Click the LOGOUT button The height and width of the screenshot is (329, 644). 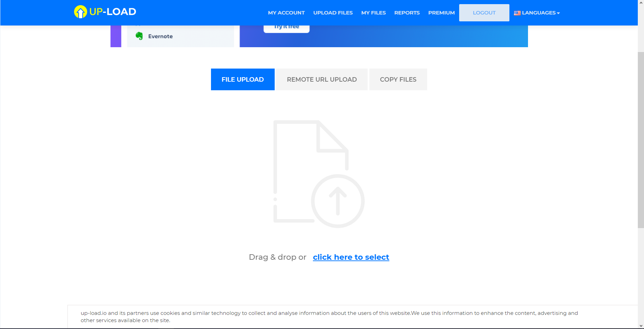coord(484,13)
